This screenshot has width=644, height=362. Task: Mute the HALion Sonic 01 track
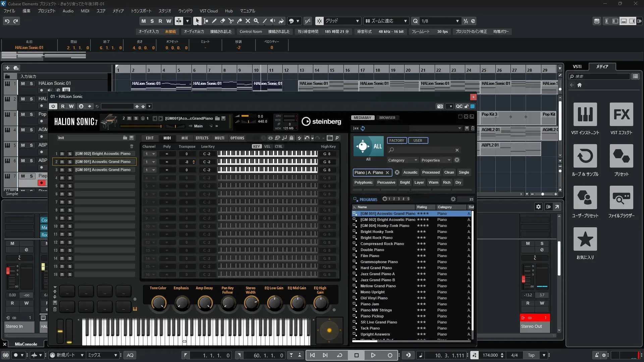[23, 83]
